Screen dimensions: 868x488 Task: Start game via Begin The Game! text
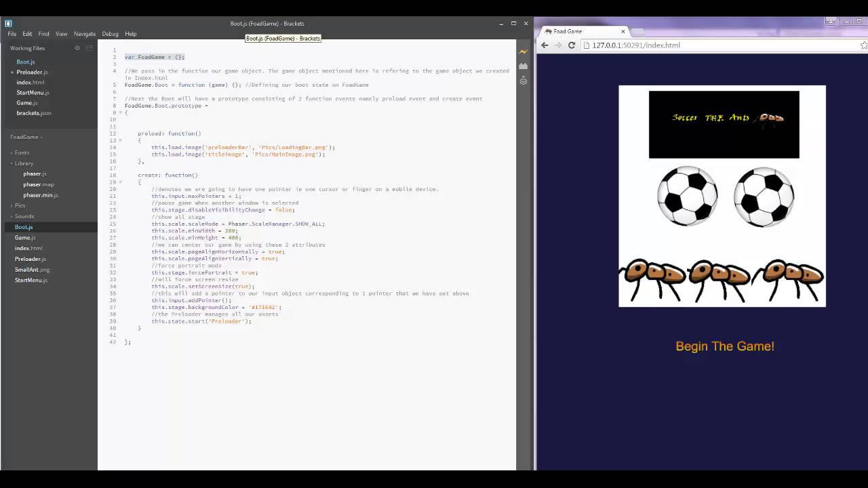725,346
